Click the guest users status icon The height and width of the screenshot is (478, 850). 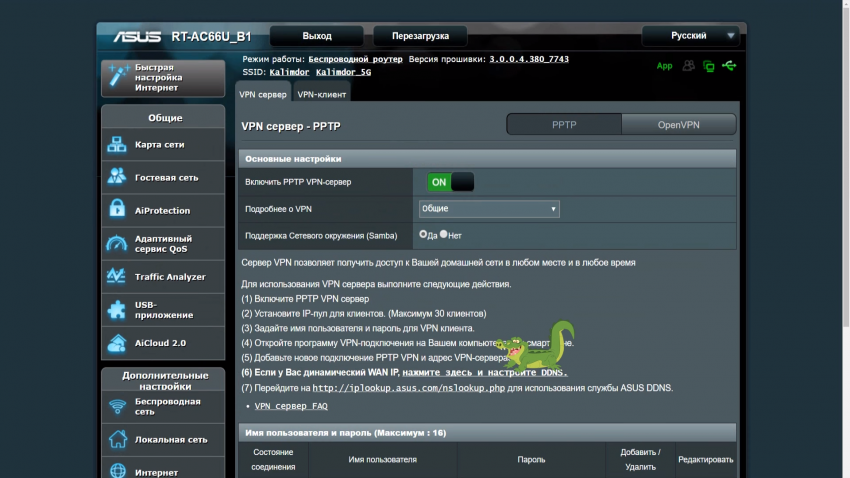(x=688, y=66)
